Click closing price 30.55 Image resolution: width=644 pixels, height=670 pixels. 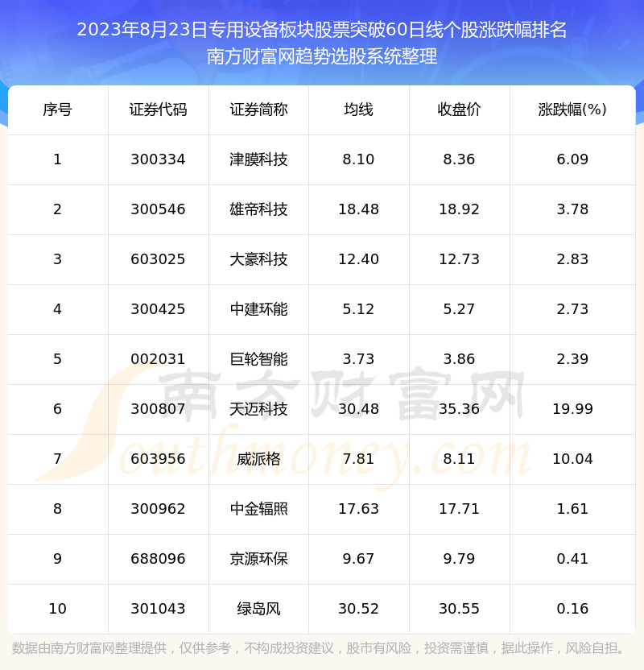459,609
